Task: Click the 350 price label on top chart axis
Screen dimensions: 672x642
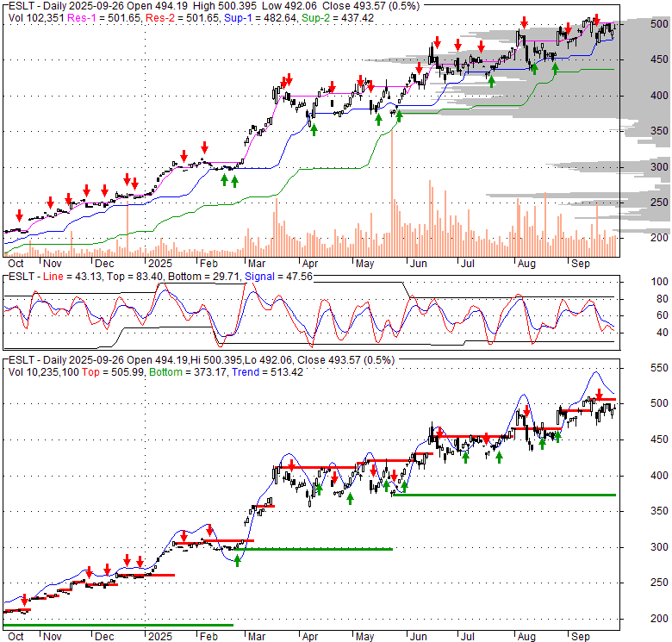Action: (659, 131)
